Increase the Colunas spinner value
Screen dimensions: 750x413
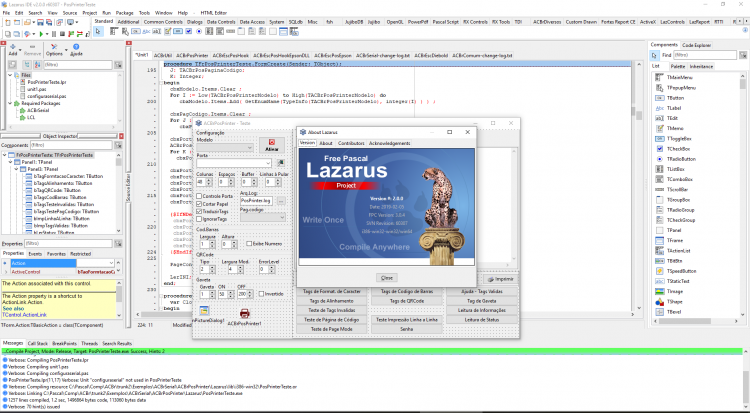[210, 180]
